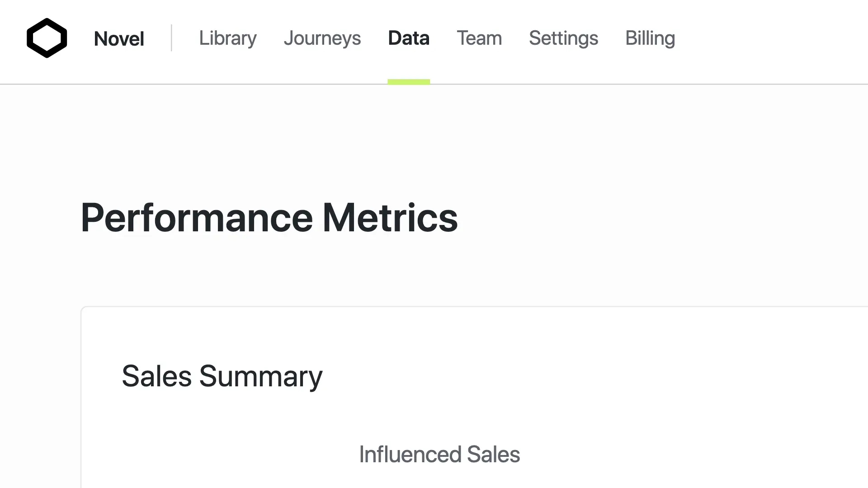
Task: Click the word Summary in the card header
Action: tap(260, 376)
